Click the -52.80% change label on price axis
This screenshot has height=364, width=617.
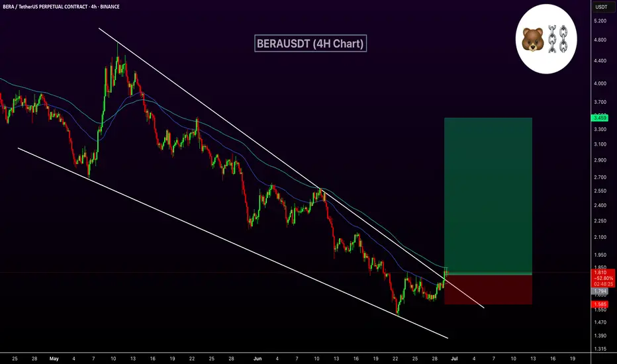[603, 278]
